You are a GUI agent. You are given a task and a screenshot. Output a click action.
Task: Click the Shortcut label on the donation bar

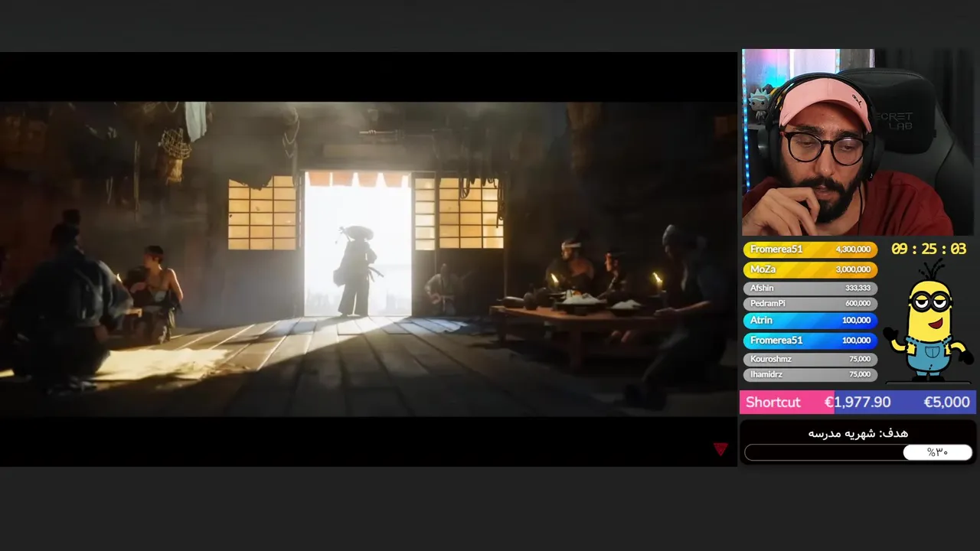tap(773, 403)
